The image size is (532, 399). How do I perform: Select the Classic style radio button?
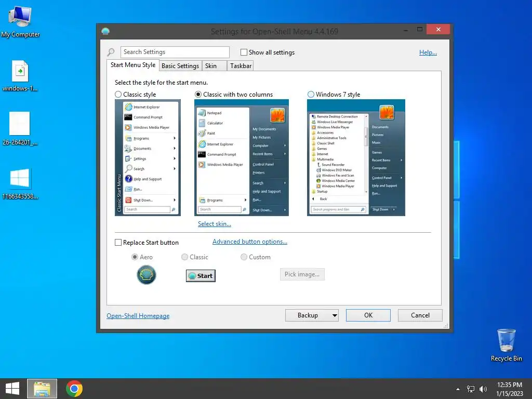click(118, 95)
